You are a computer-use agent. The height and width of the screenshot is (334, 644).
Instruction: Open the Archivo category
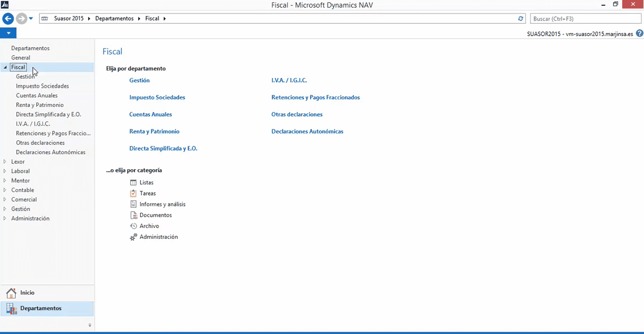[149, 226]
